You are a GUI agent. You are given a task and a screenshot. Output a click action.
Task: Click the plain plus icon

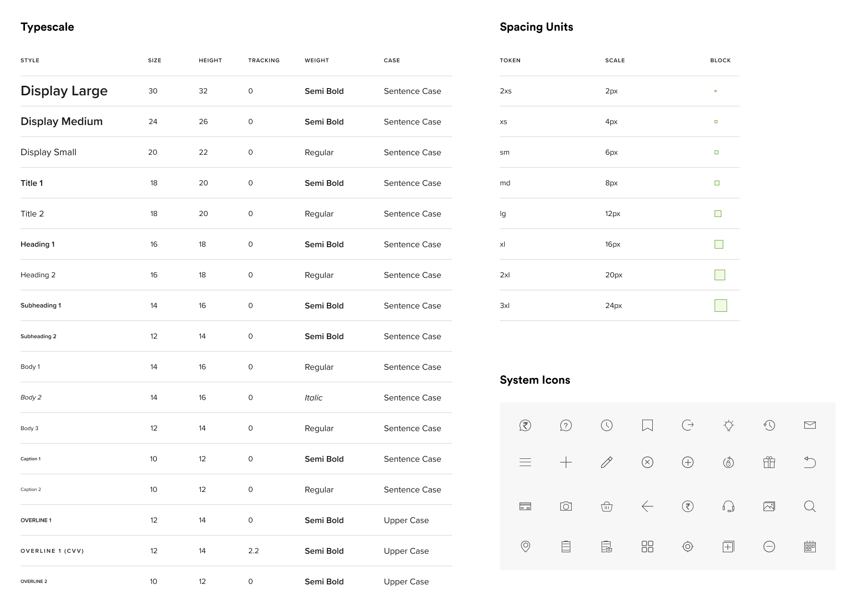[x=566, y=462]
